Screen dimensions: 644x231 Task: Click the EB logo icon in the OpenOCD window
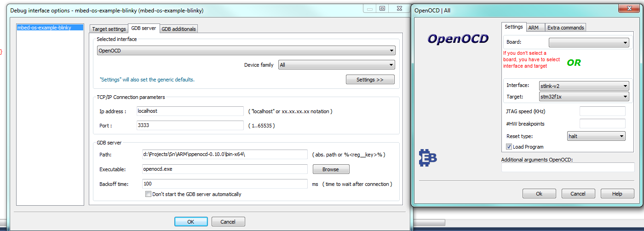pyautogui.click(x=428, y=158)
